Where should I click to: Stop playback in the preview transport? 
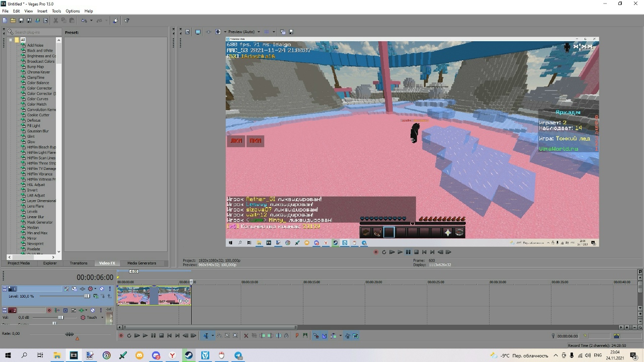(x=416, y=252)
